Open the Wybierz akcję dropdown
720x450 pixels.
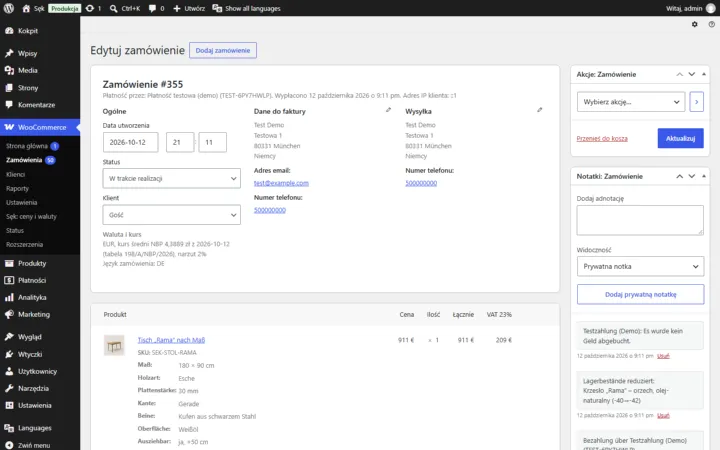point(630,101)
